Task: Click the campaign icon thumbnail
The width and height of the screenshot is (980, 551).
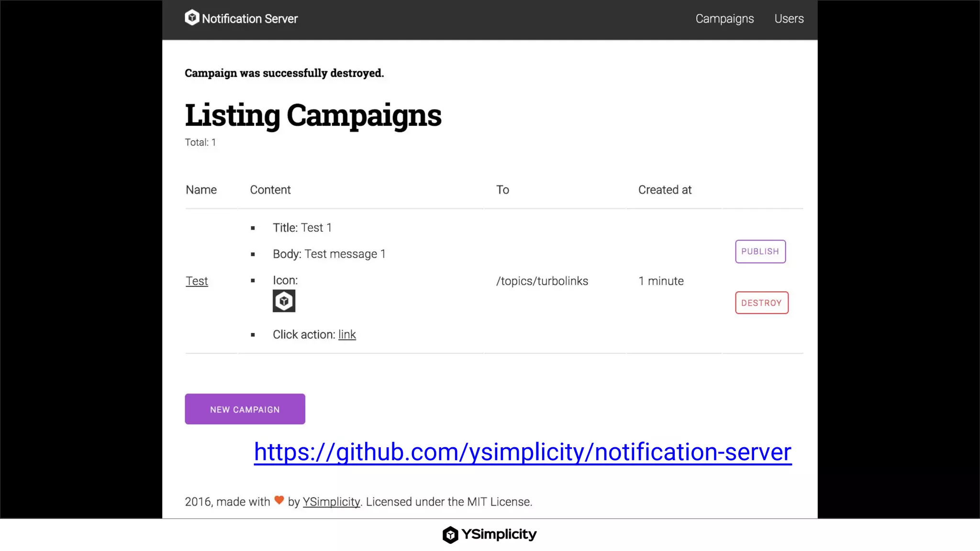Action: (284, 301)
